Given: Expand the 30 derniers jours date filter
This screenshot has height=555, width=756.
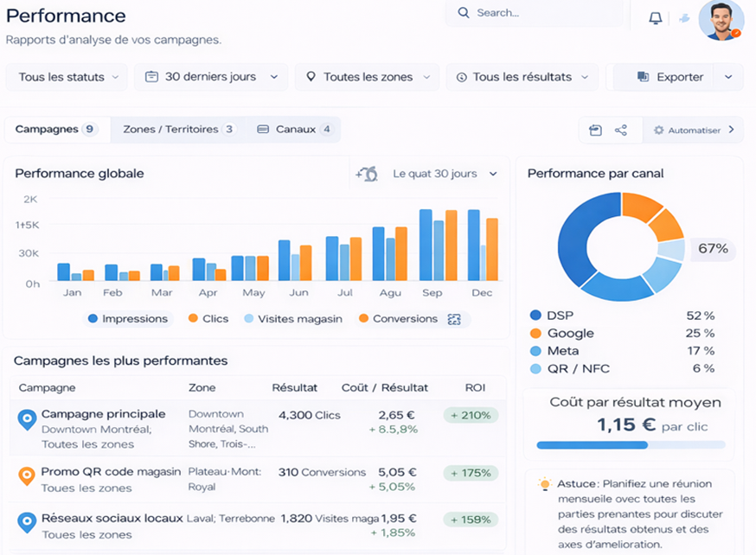Looking at the screenshot, I should point(211,77).
